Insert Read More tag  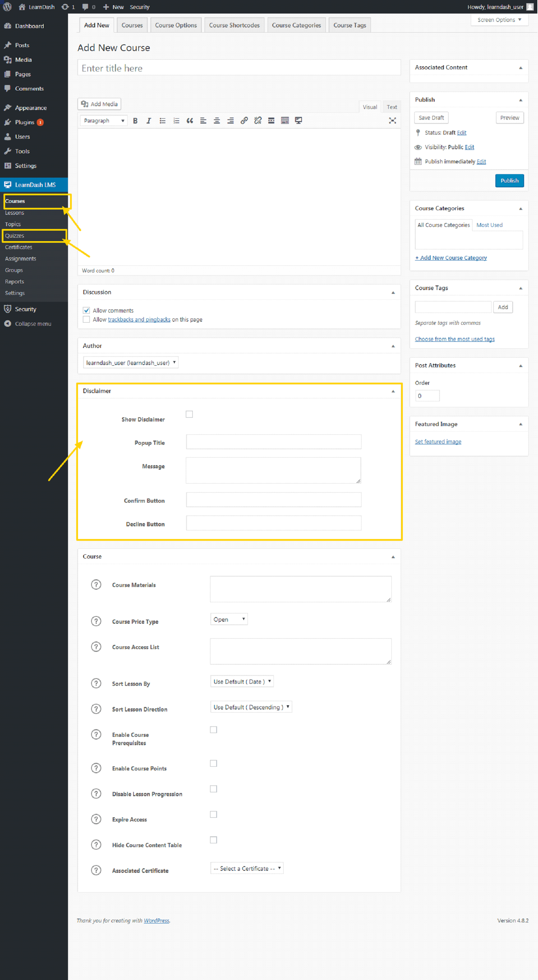coord(271,121)
